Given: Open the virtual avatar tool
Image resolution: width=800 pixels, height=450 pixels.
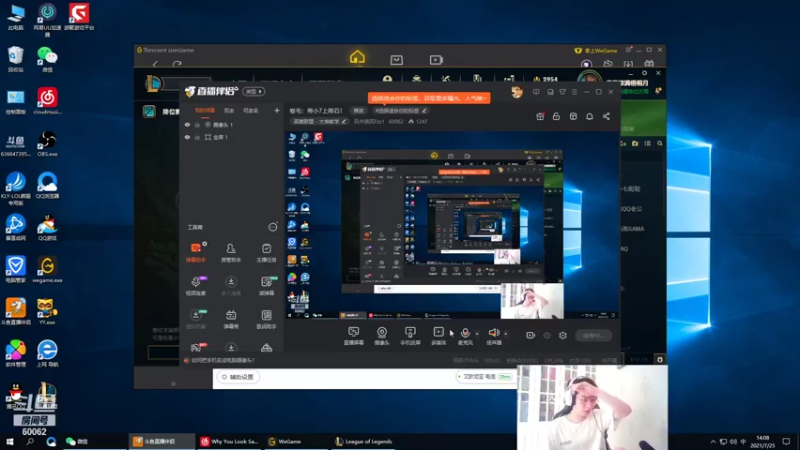Looking at the screenshot, I should 196,319.
